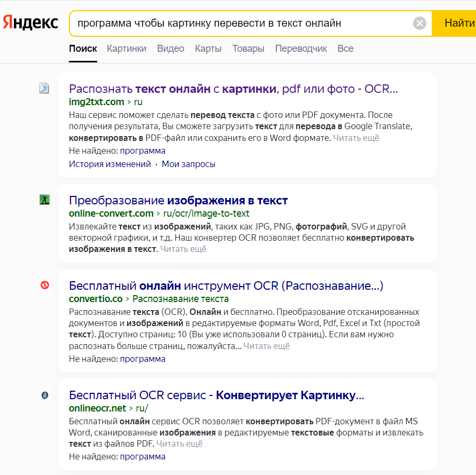The image size is (476, 475).
Task: Click into the search query field
Action: tap(240, 23)
